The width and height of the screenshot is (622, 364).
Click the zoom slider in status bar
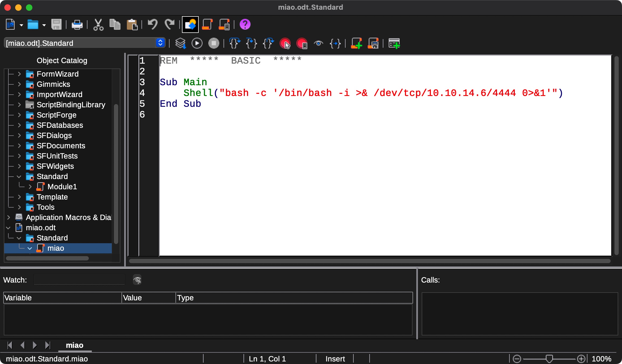pyautogui.click(x=549, y=359)
